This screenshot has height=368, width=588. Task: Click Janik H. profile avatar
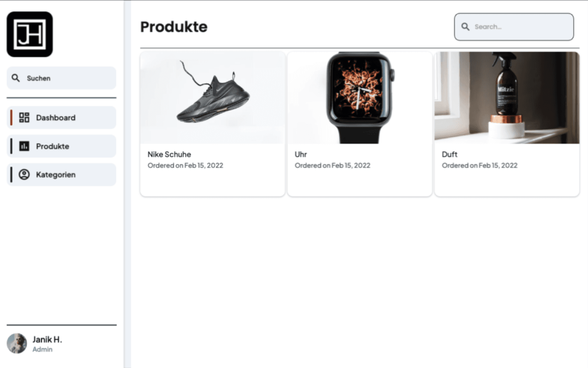pos(17,343)
